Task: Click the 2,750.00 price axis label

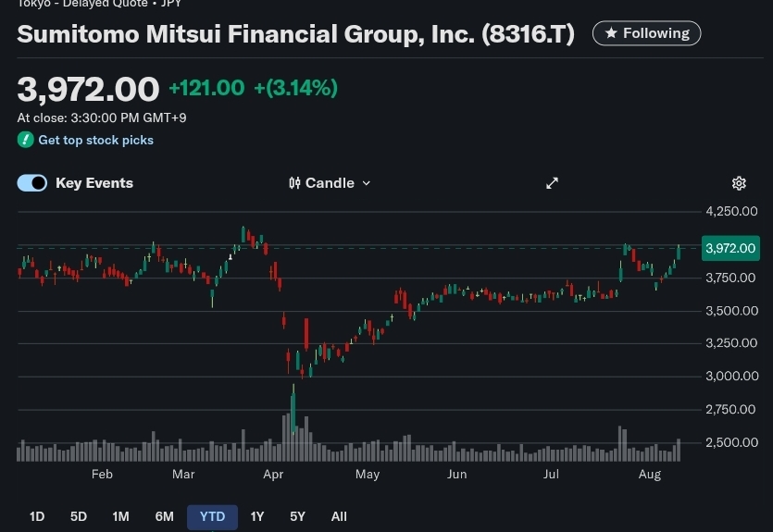Action: (x=730, y=409)
